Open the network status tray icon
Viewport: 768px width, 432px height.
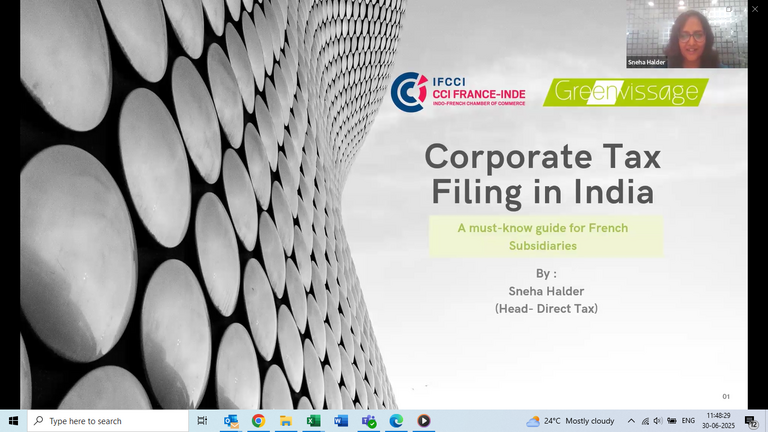645,421
